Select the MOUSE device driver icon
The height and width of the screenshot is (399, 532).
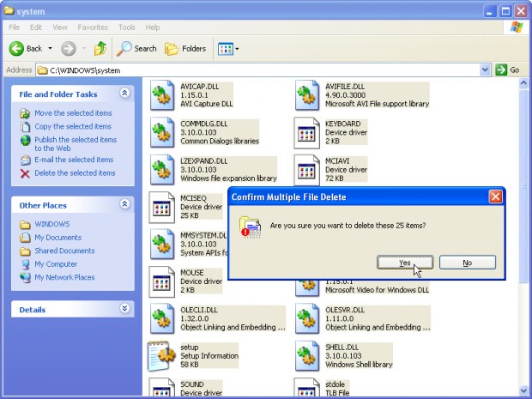162,281
